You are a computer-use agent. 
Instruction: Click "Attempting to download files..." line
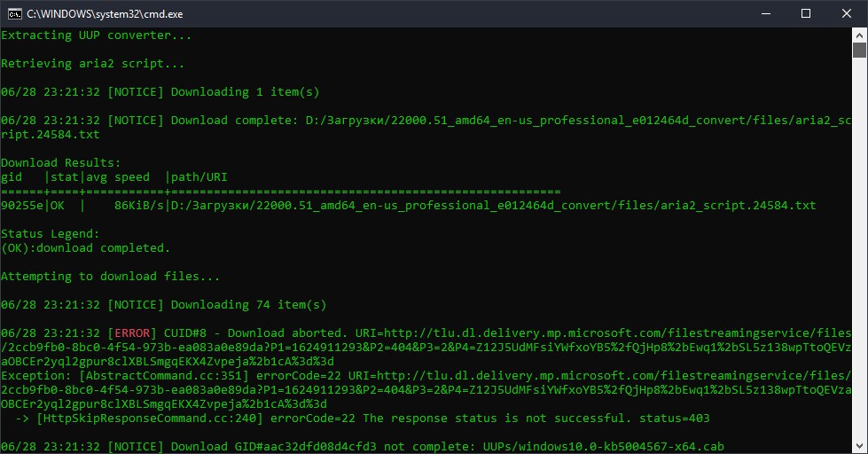tap(110, 277)
